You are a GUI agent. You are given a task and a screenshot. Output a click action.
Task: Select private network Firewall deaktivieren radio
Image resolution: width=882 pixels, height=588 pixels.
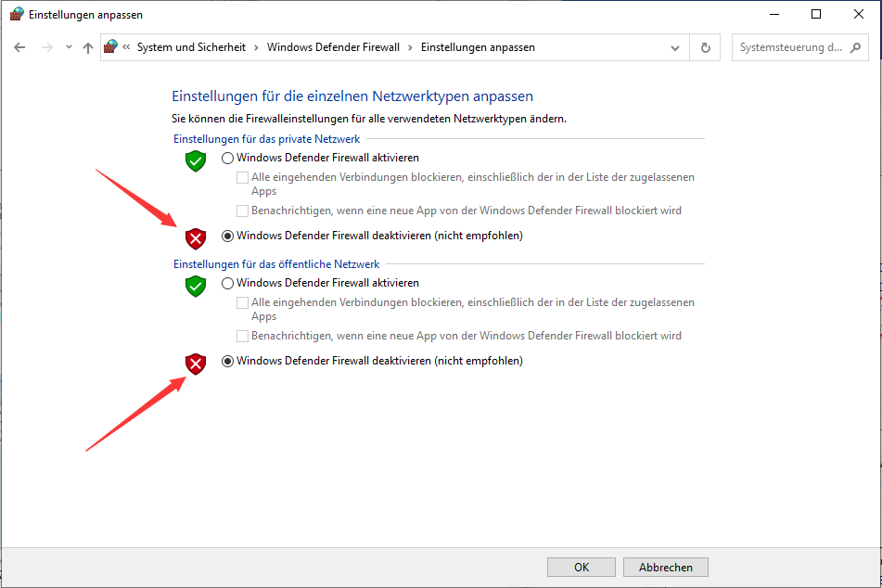pyautogui.click(x=227, y=236)
